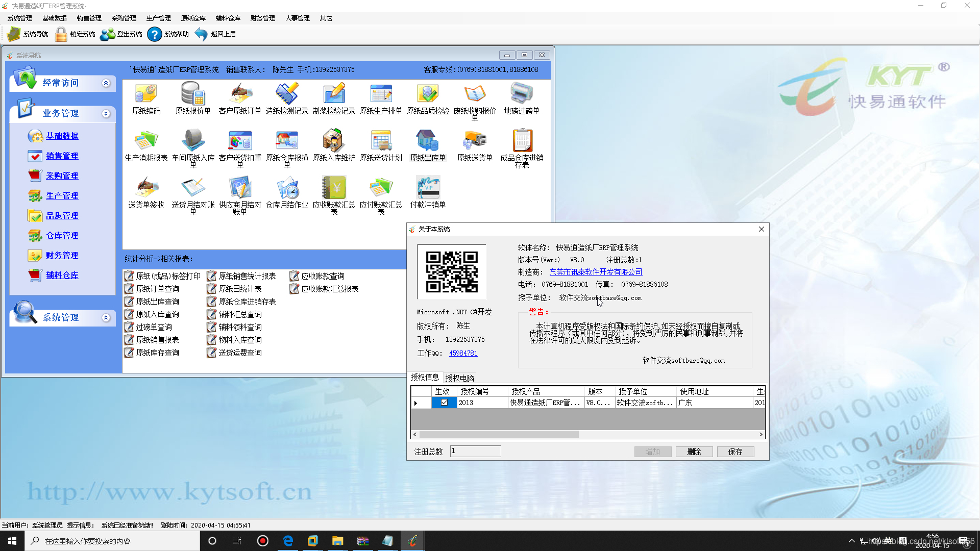The image size is (980, 551).
Task: Open the 原纸编码 icon
Action: pyautogui.click(x=146, y=94)
